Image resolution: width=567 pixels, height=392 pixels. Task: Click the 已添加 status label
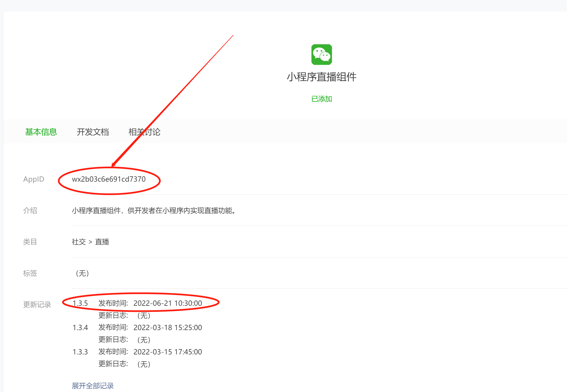coord(322,99)
